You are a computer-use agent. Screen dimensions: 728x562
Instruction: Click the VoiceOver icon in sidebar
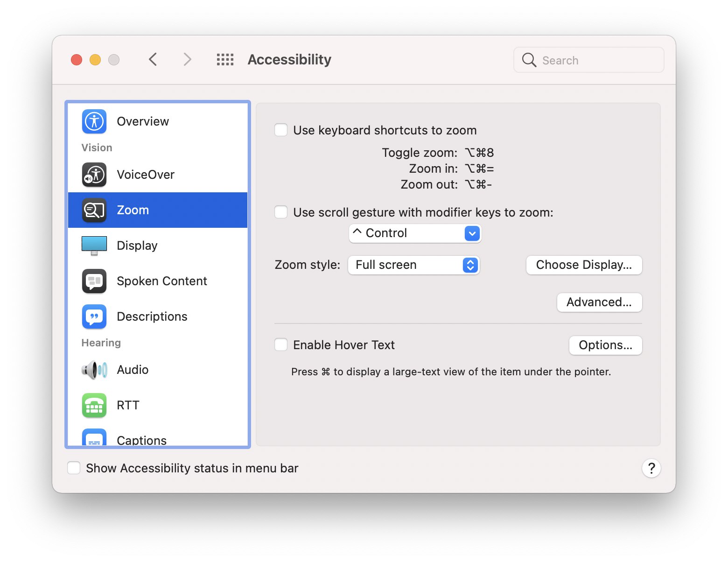pos(94,175)
